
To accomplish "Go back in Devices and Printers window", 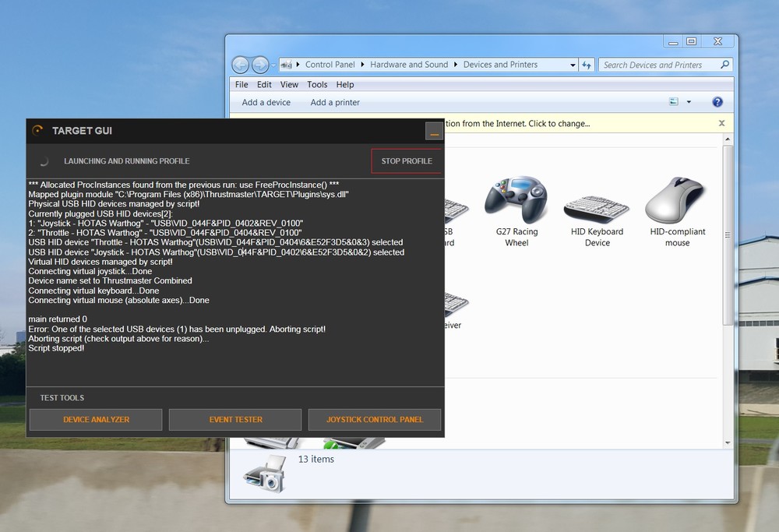I will (241, 65).
